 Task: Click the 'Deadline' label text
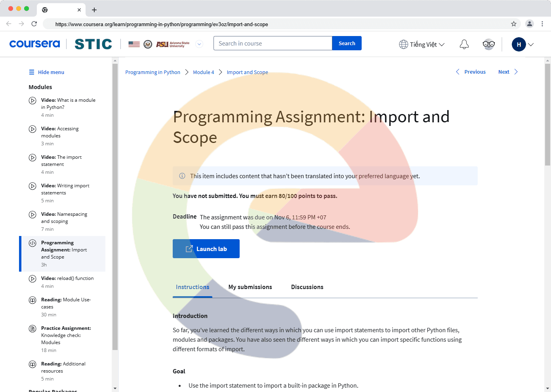point(185,217)
